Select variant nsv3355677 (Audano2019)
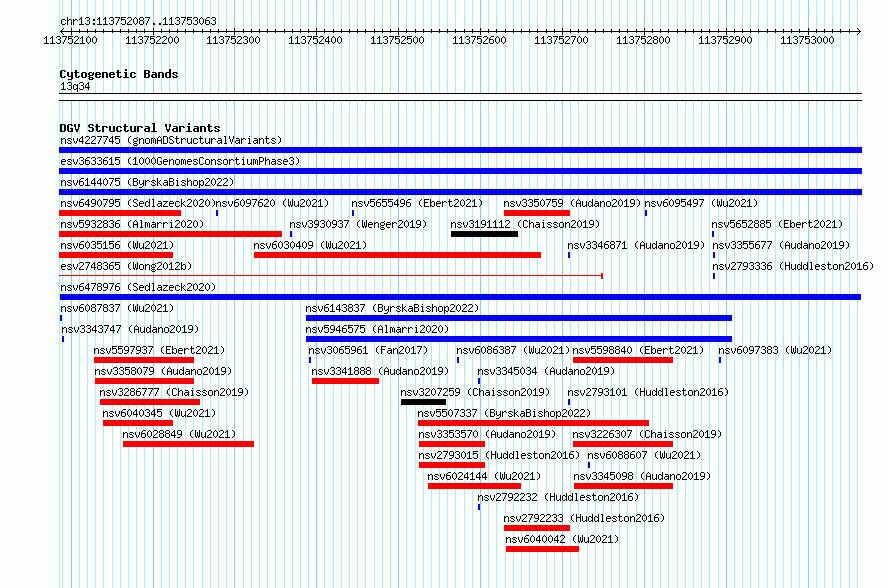The height and width of the screenshot is (588, 890). pos(781,245)
